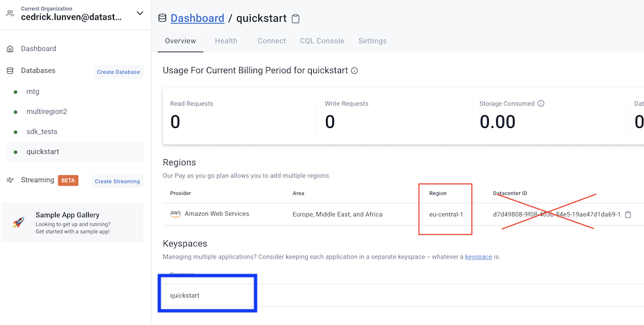Select the mtg database
The image size is (644, 325).
click(33, 91)
